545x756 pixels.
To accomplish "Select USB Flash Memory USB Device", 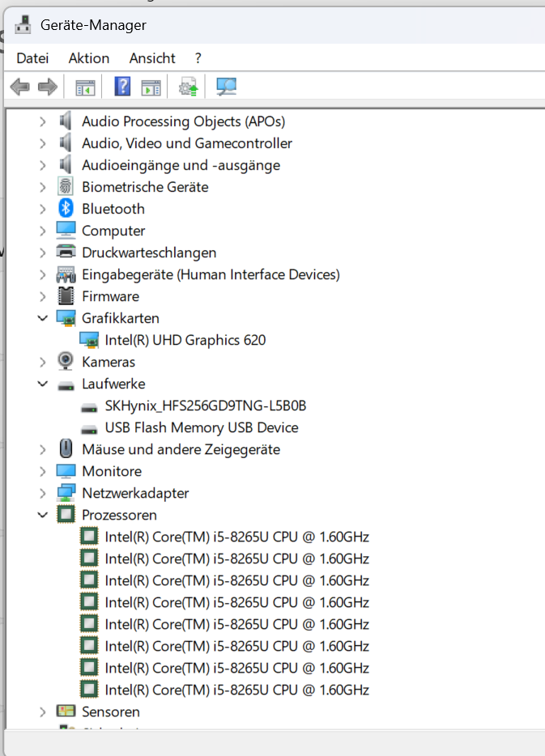I will pos(202,427).
